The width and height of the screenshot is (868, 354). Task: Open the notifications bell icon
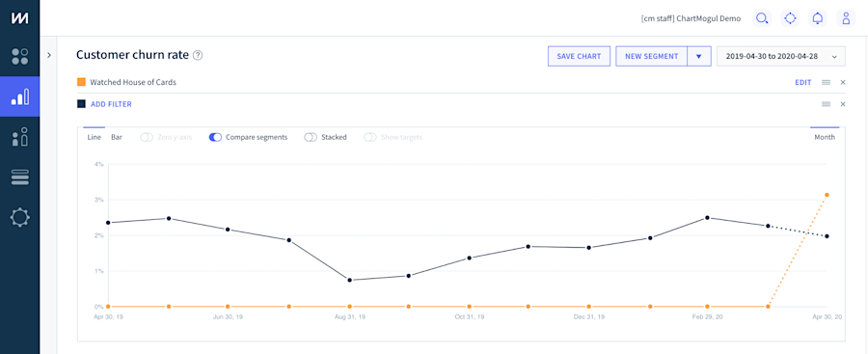(818, 18)
